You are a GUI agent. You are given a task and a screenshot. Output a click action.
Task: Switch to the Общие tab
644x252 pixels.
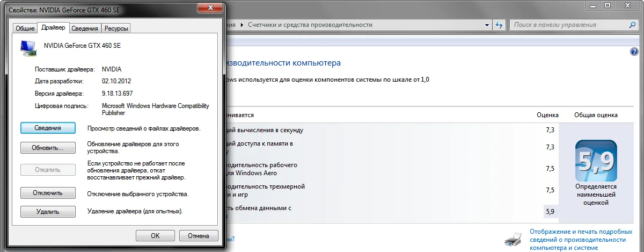[x=25, y=28]
